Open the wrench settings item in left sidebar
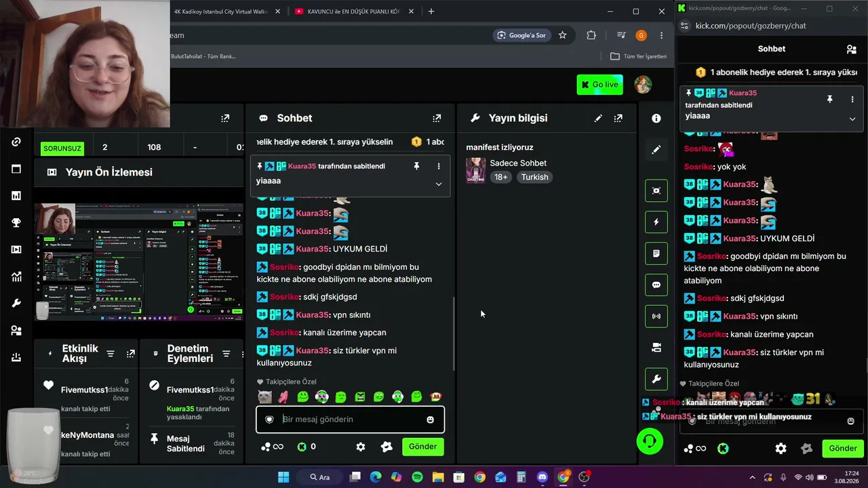Image resolution: width=868 pixels, height=488 pixels. (x=16, y=303)
